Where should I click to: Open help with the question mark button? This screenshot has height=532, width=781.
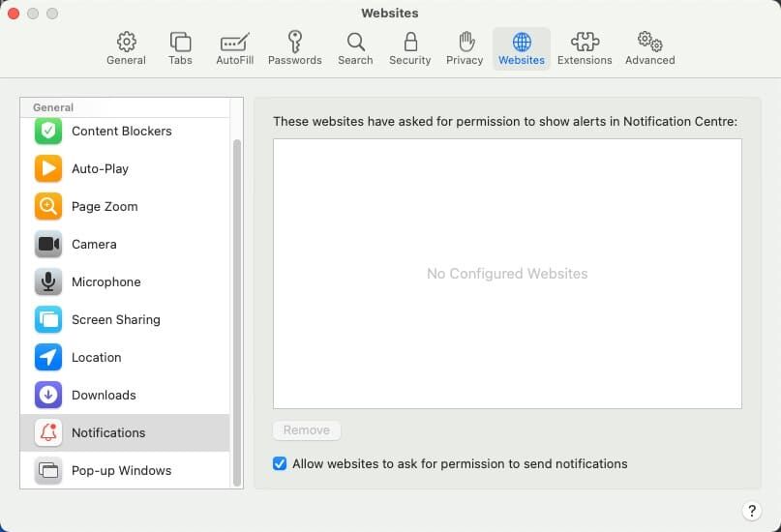coord(752,511)
